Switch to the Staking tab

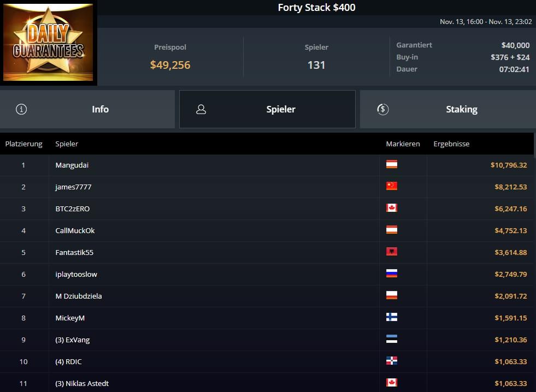448,109
